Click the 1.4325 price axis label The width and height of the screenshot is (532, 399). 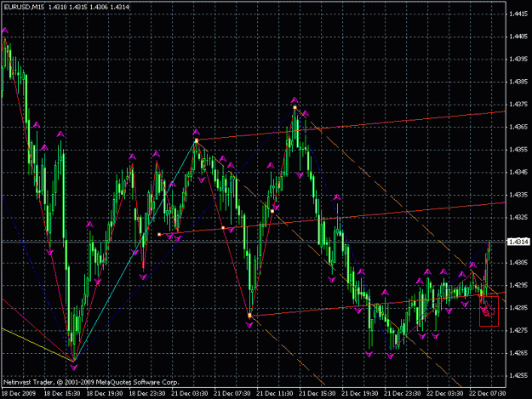tap(518, 217)
